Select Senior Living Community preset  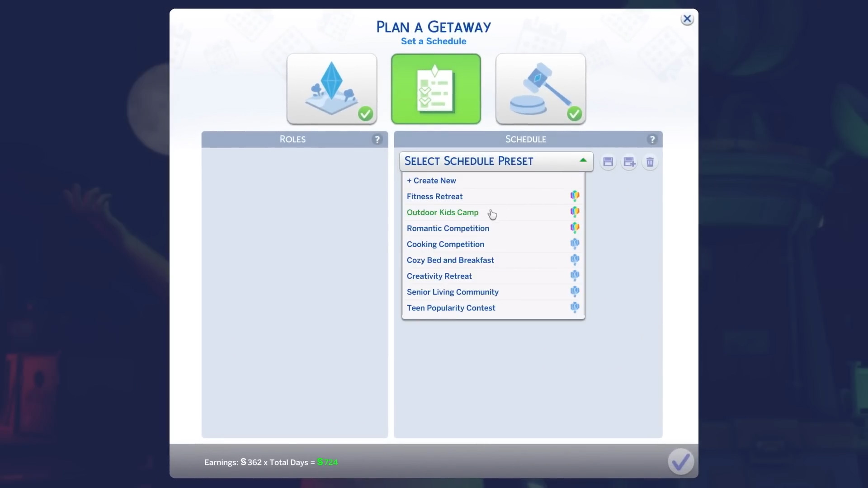pyautogui.click(x=453, y=292)
